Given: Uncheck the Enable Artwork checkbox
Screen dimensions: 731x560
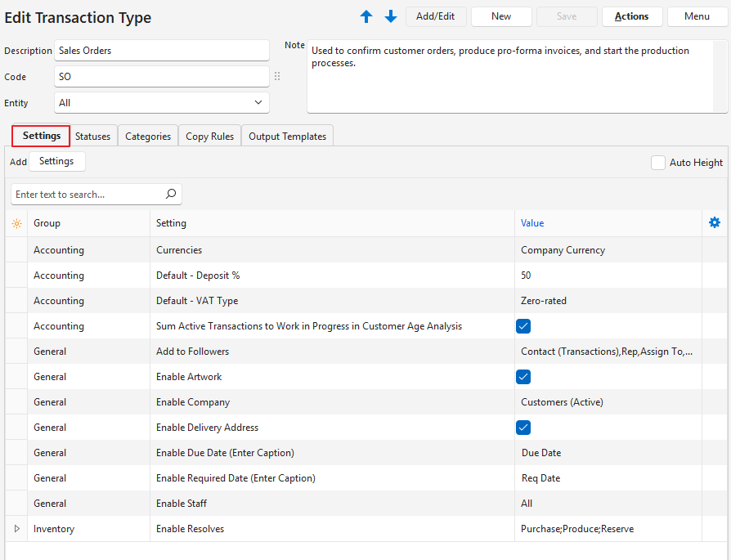Looking at the screenshot, I should pyautogui.click(x=524, y=377).
